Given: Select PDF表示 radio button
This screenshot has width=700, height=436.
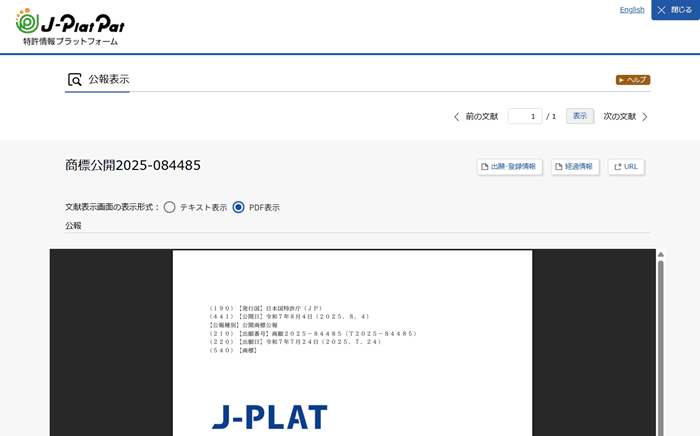Looking at the screenshot, I should [238, 207].
